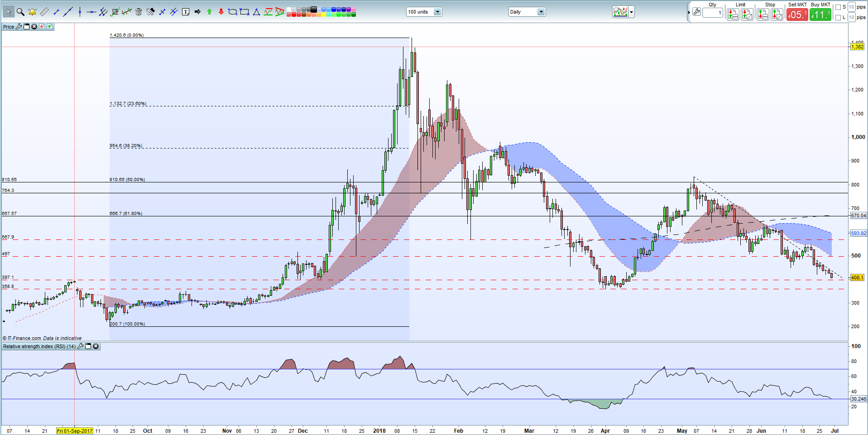This screenshot has width=868, height=435.
Task: Select the zoom magnifier tool
Action: coord(20,12)
